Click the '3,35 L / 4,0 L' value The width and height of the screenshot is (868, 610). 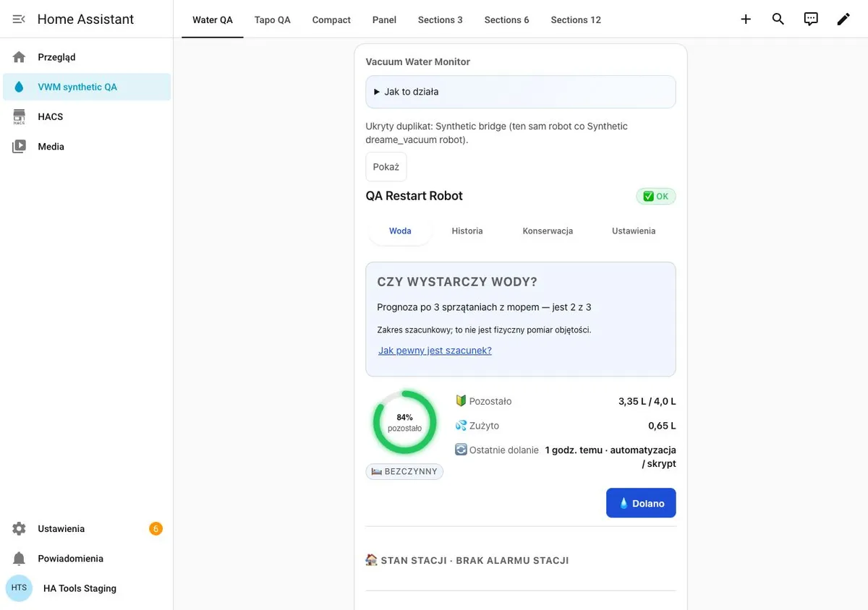pos(647,401)
